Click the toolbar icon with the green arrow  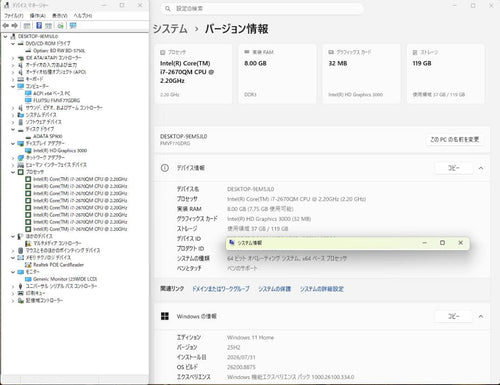coord(60,26)
